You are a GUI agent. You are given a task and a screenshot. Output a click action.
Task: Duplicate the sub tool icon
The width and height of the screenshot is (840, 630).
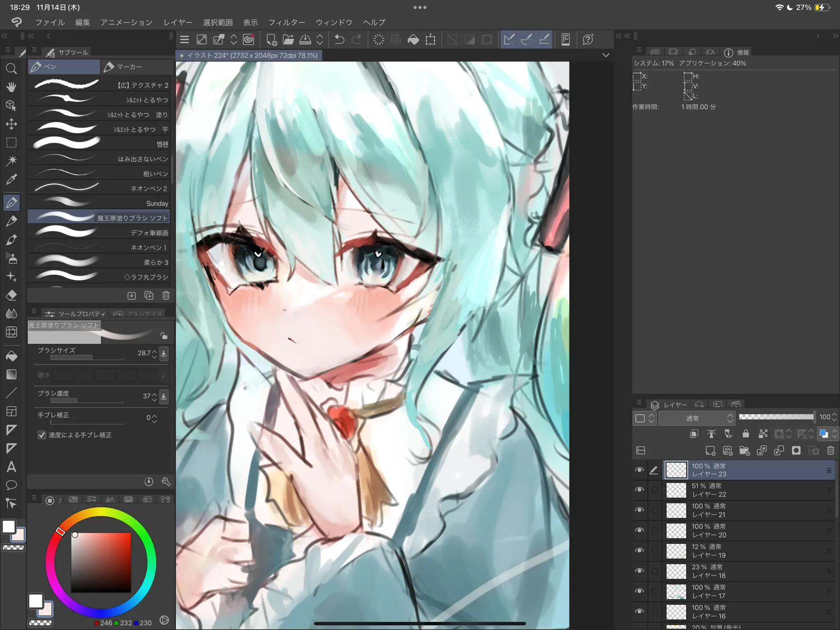(149, 295)
